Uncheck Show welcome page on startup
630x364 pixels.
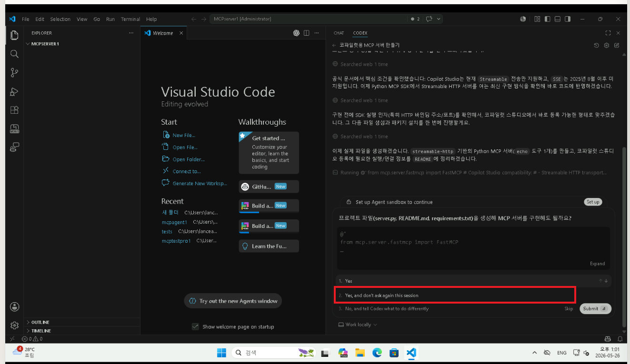coord(195,326)
